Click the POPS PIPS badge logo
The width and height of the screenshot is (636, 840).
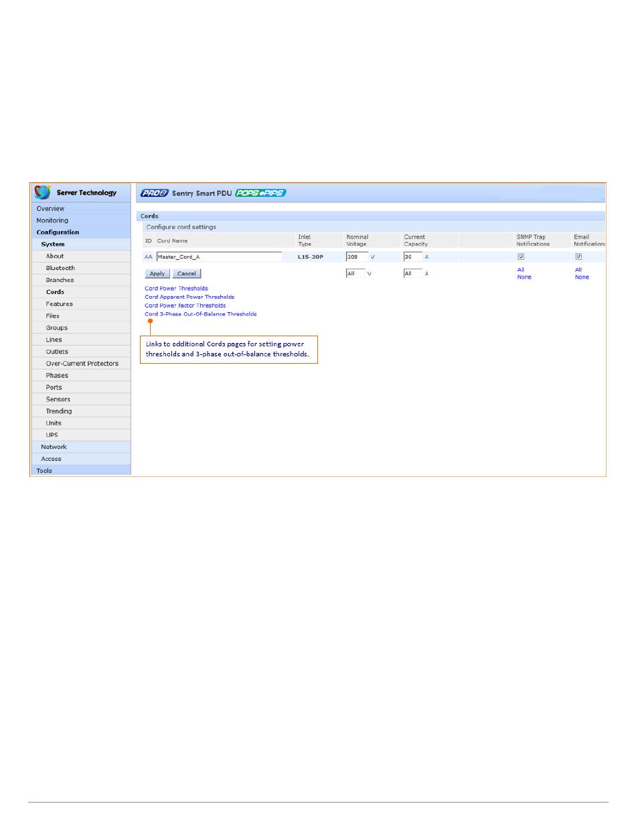261,193
